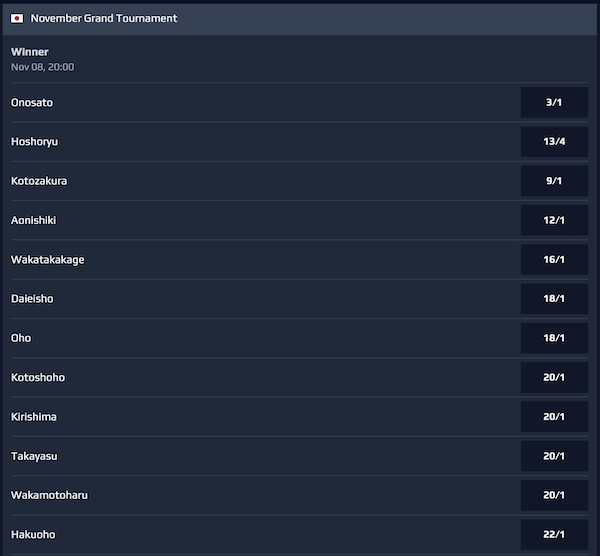Add Oho at 18/1 to betslip

coord(554,338)
